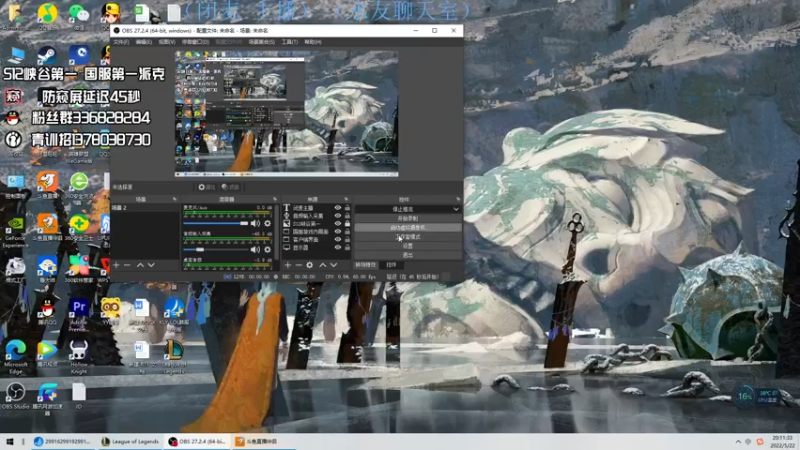Select 场景 2 in the Scenes list
This screenshot has width=800, height=450.
[145, 208]
